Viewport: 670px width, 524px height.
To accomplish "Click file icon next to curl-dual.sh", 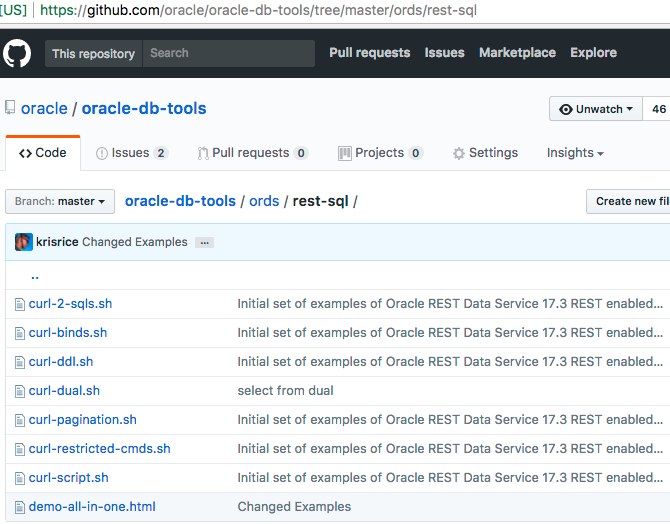I will coord(20,392).
